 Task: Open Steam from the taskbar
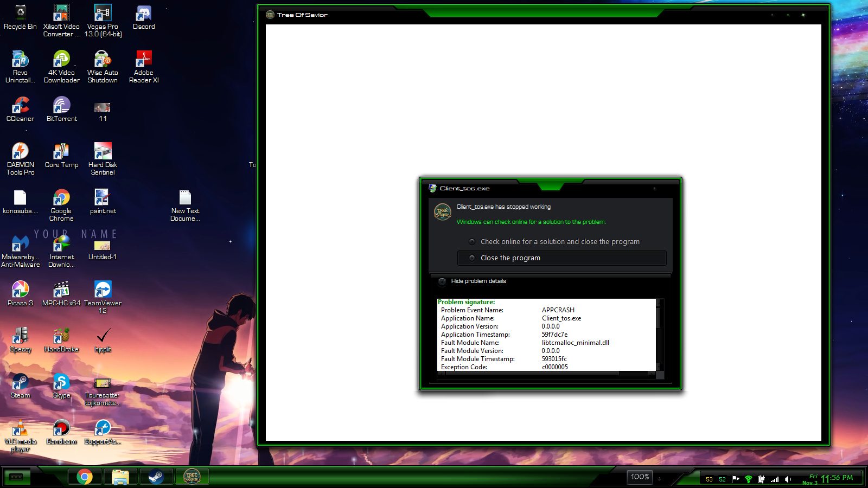point(156,477)
